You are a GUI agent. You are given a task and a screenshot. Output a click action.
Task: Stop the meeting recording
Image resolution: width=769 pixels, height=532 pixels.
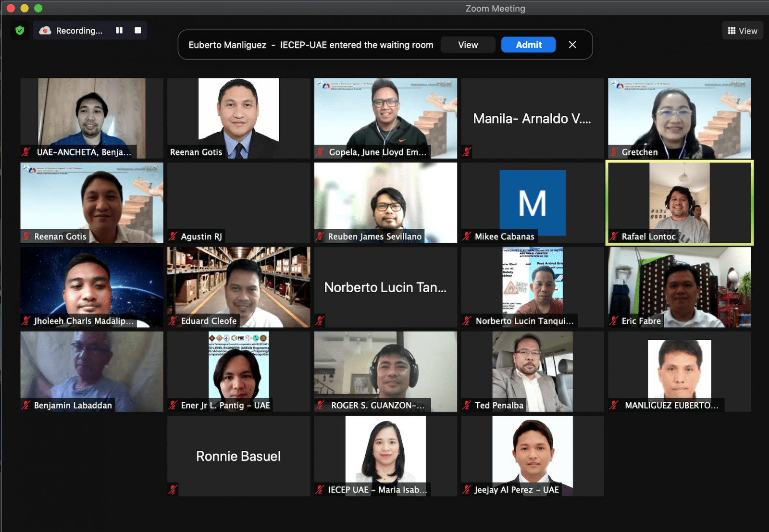138,30
